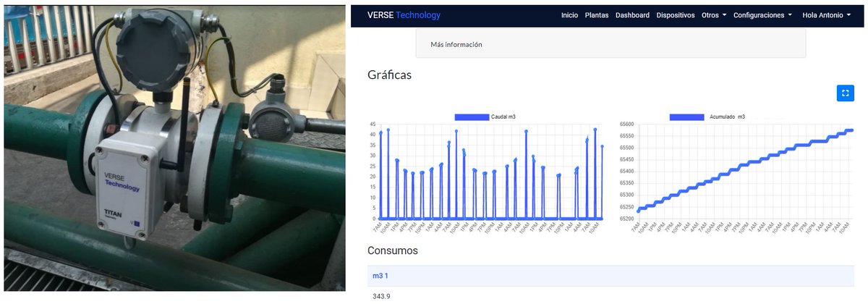Click the 65600 y-axis label on Acumulado chart

tap(626, 124)
